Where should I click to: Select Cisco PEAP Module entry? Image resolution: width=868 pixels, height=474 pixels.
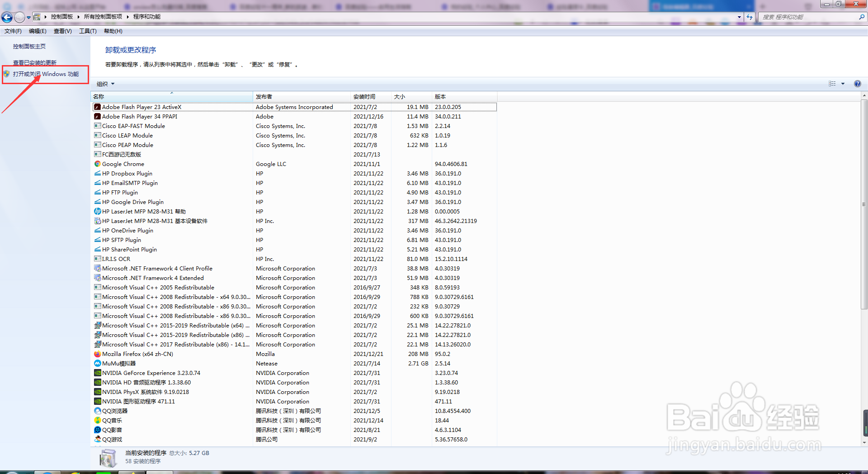click(295, 145)
